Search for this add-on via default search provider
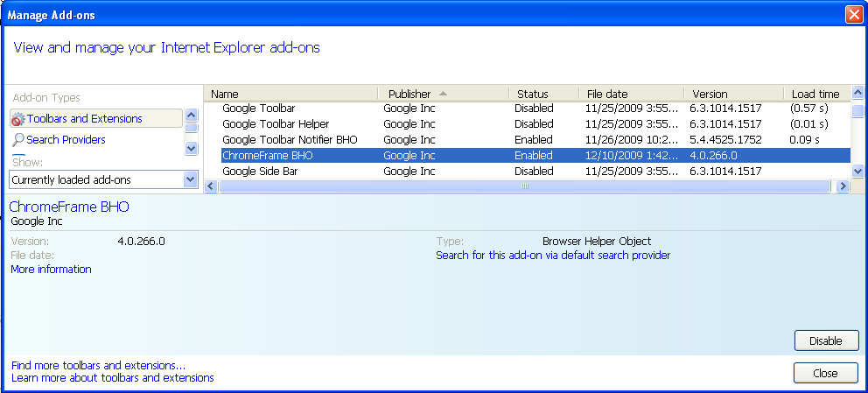Viewport: 868px width, 393px height. coord(553,256)
